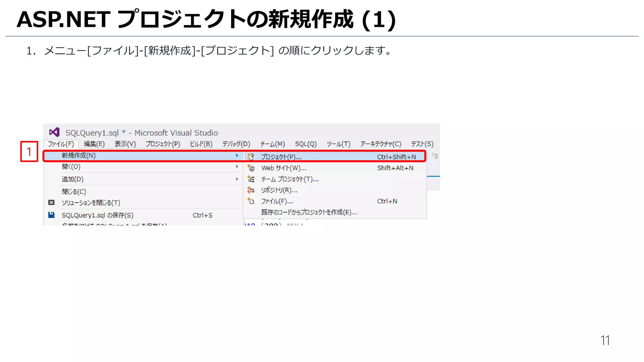The image size is (644, 362).
Task: Click the リポジトリ icon
Action: click(251, 190)
